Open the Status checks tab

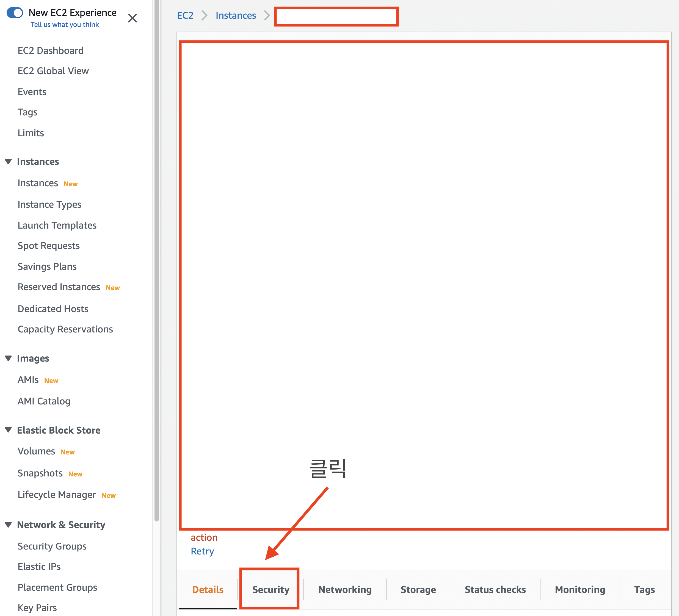495,589
